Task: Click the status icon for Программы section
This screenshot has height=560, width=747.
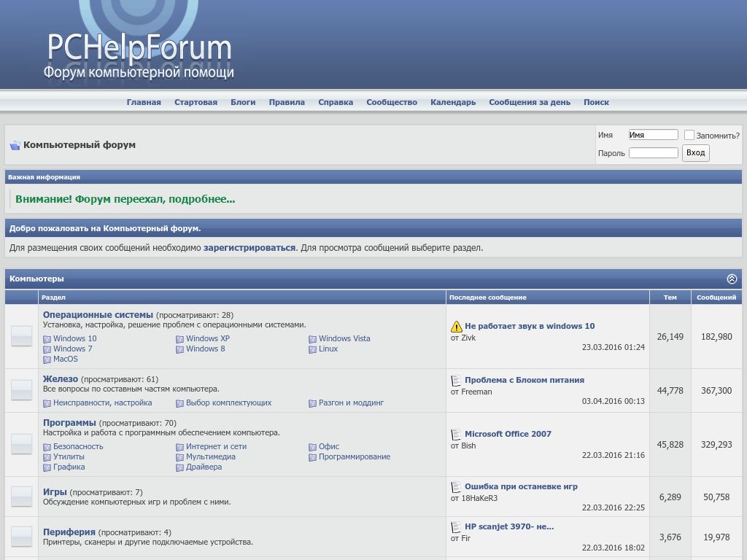Action: (x=21, y=444)
